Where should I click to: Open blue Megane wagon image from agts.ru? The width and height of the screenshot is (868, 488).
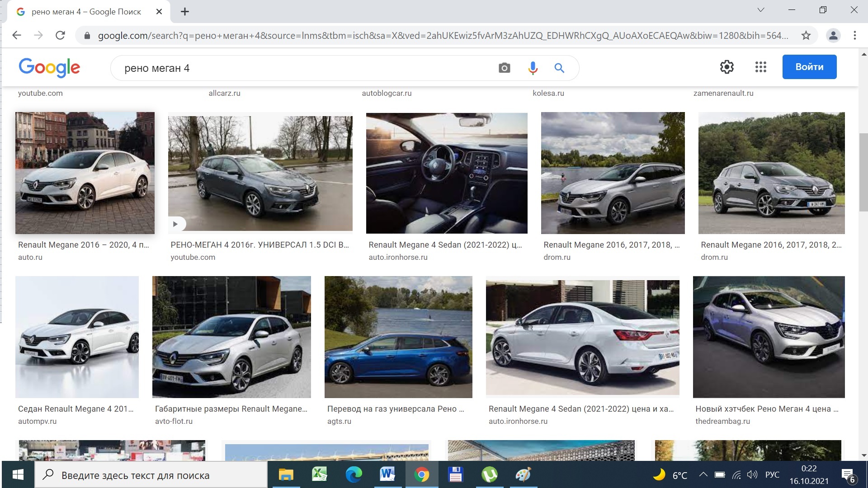pyautogui.click(x=398, y=337)
